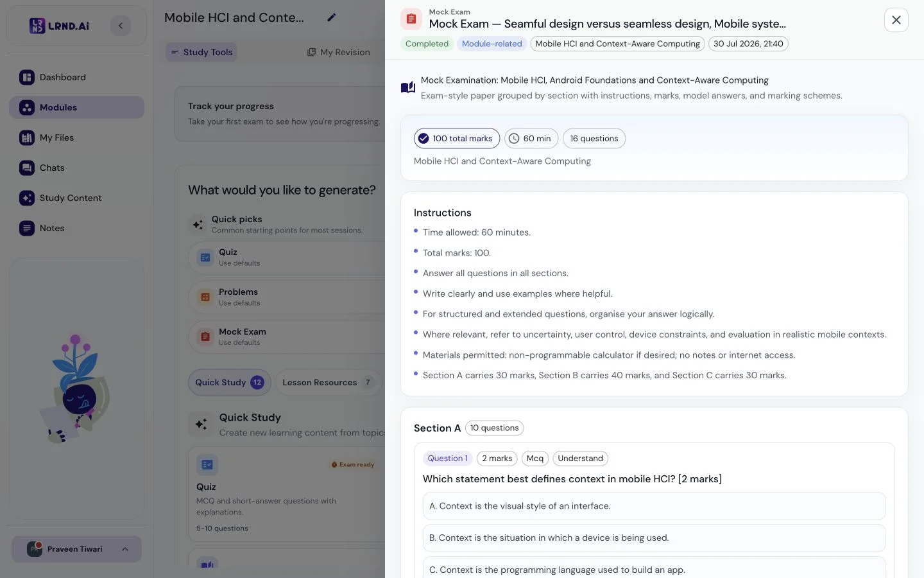Click the 30 Jul 2026, 21:40 date tag
The image size is (924, 578).
[x=748, y=44]
